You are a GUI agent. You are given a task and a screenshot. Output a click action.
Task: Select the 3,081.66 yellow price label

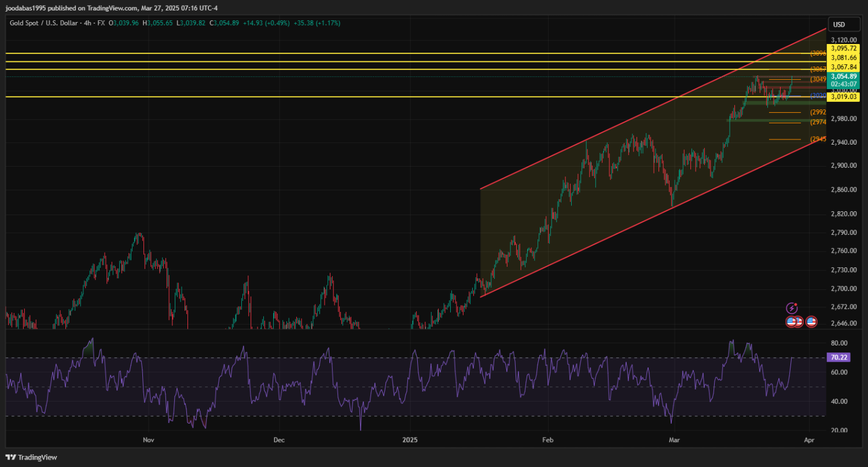[843, 58]
